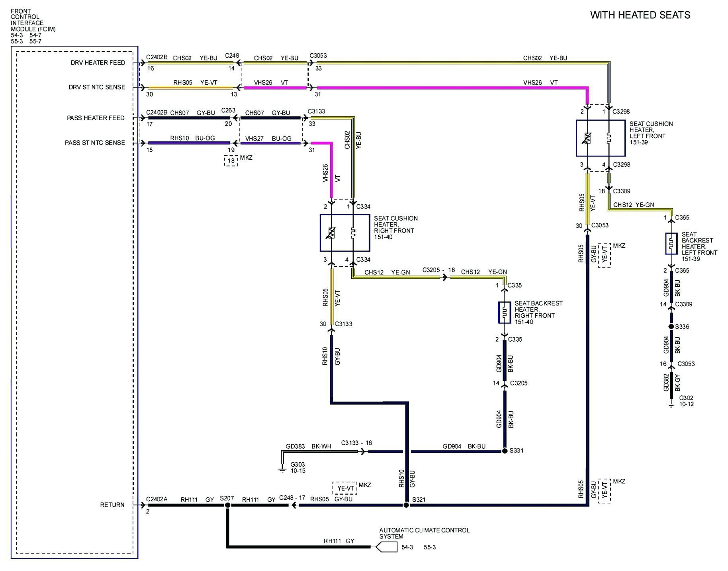Click the long magenta VHS26 VT wire

tap(450, 88)
